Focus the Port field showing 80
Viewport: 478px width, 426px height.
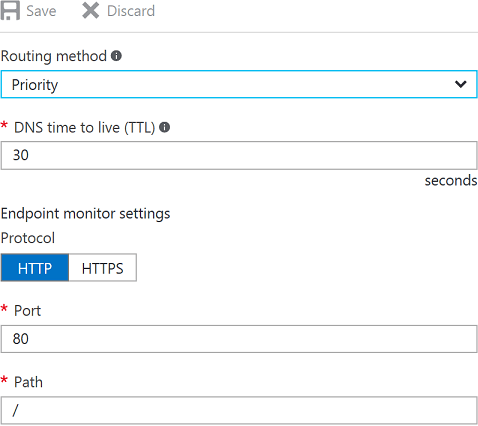(239, 339)
